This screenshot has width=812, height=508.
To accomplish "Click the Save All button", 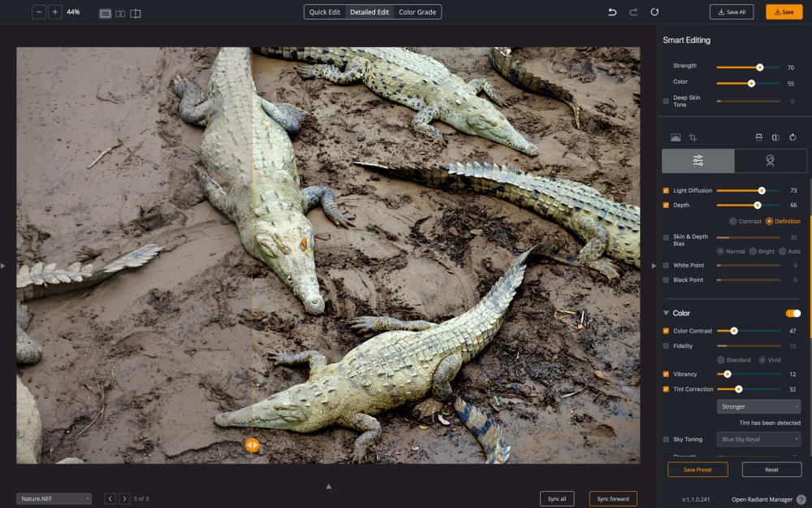I will point(732,12).
